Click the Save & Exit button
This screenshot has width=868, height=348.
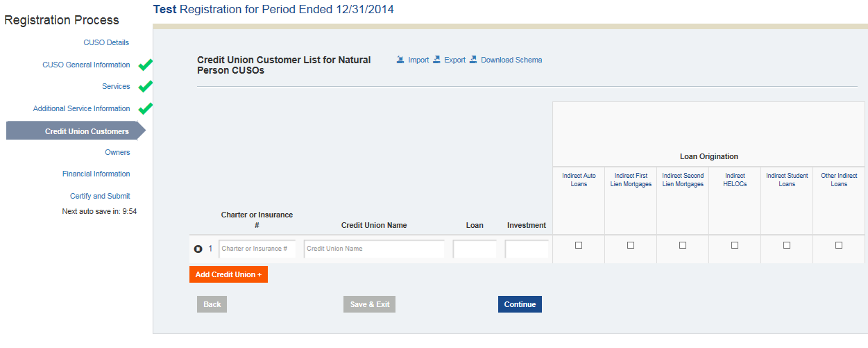[369, 304]
